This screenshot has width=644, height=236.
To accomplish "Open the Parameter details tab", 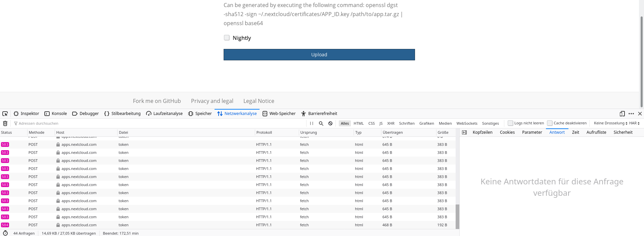I will [x=532, y=132].
